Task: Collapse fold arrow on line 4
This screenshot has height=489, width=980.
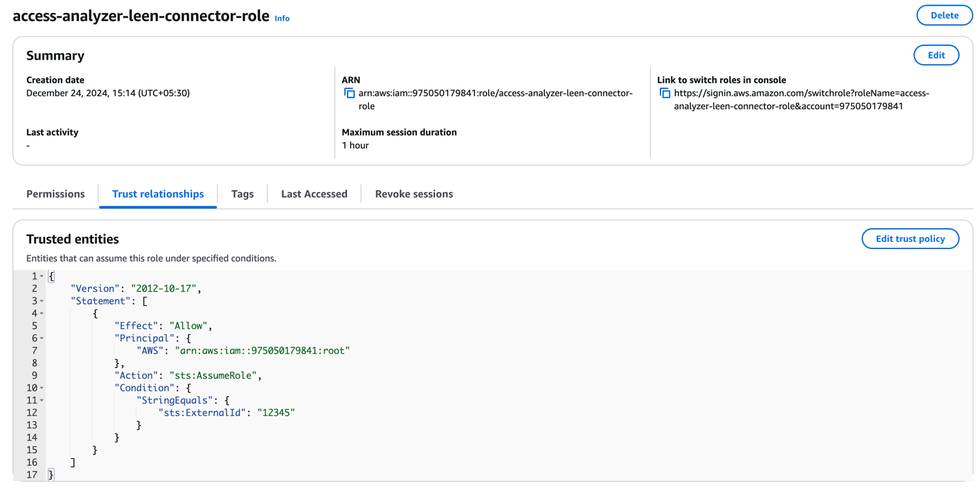Action: (42, 314)
